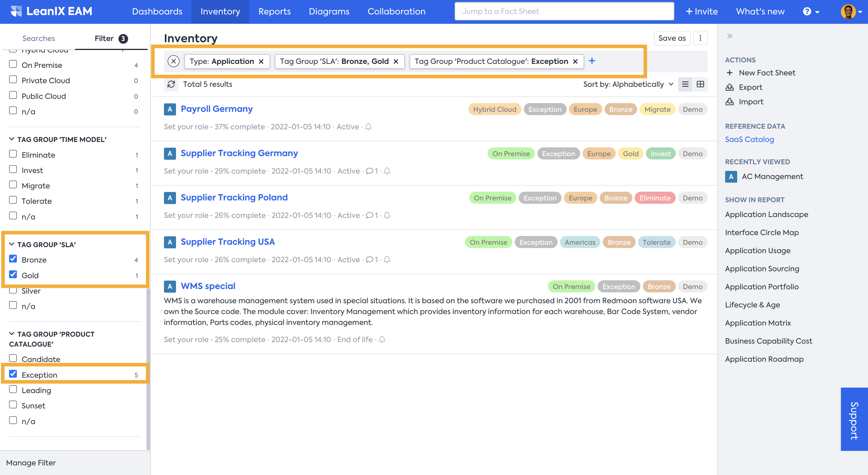Switch to table grid view icon

(700, 84)
